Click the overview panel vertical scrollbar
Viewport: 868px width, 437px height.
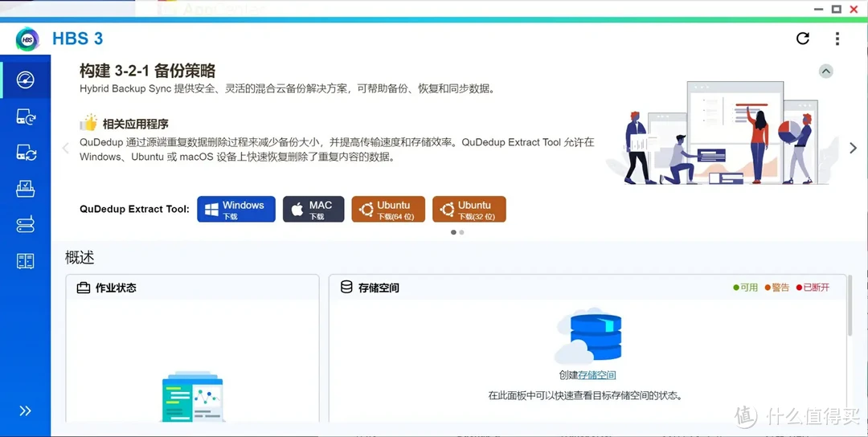pos(850,304)
